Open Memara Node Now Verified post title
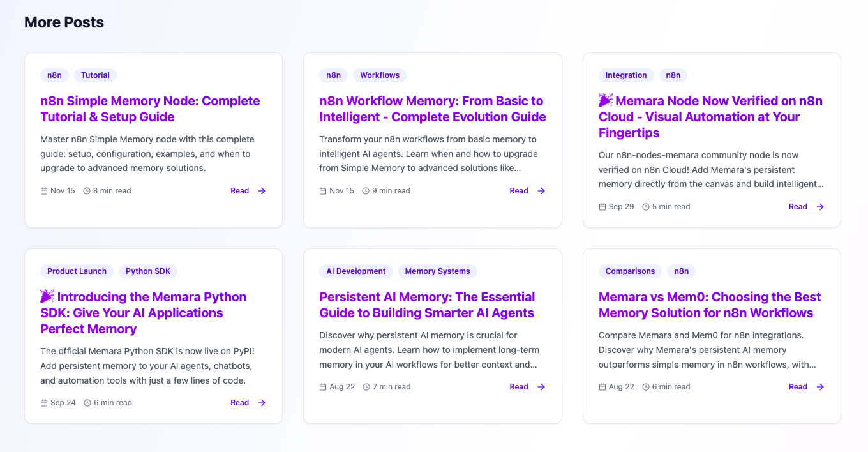This screenshot has height=452, width=868. (x=710, y=117)
